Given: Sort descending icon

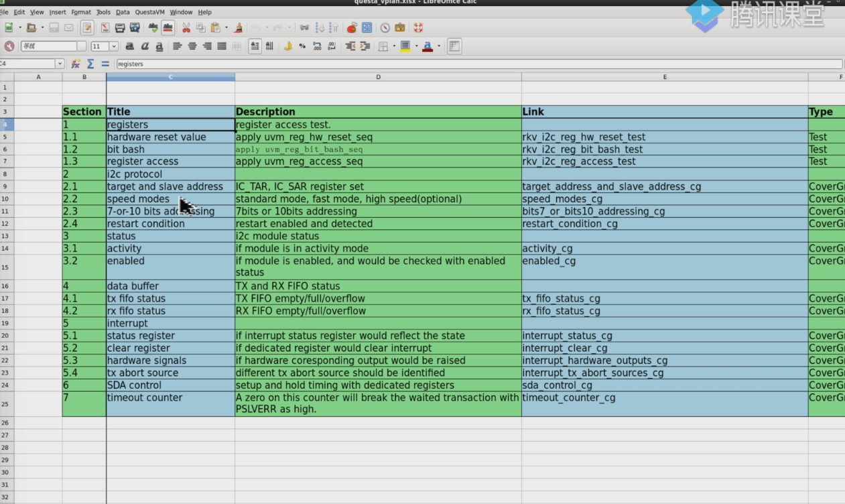Looking at the screenshot, I should point(334,27).
